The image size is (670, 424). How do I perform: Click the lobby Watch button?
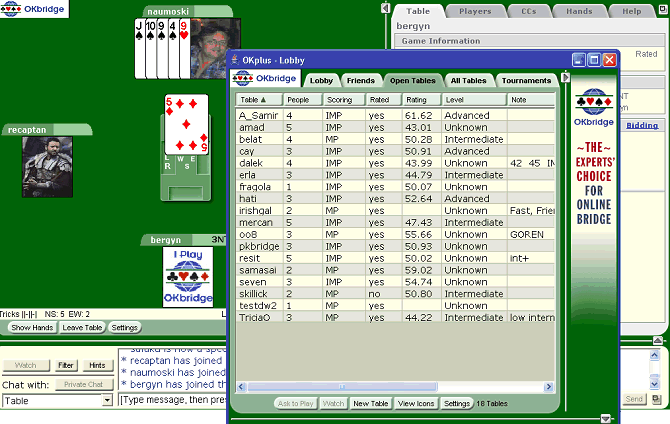(x=333, y=403)
